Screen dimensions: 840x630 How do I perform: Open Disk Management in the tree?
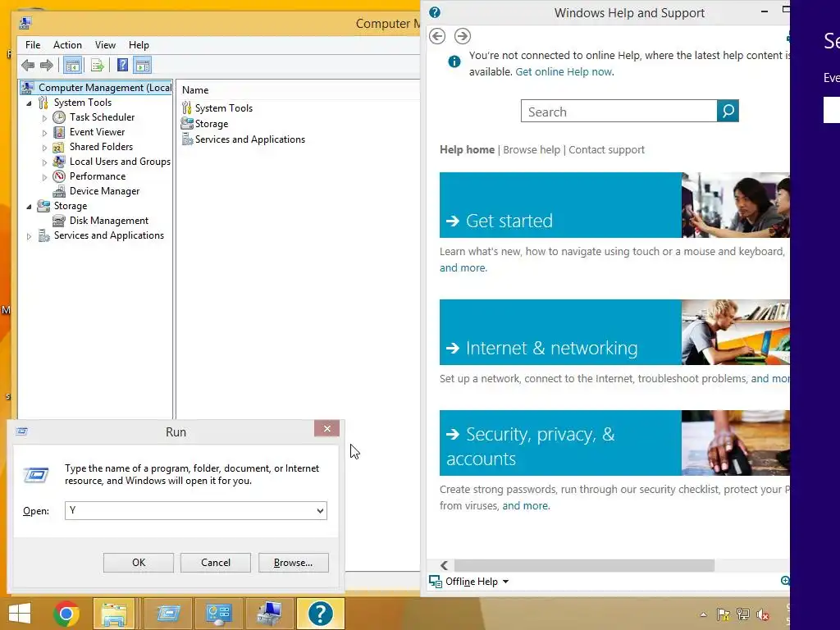pyautogui.click(x=109, y=220)
